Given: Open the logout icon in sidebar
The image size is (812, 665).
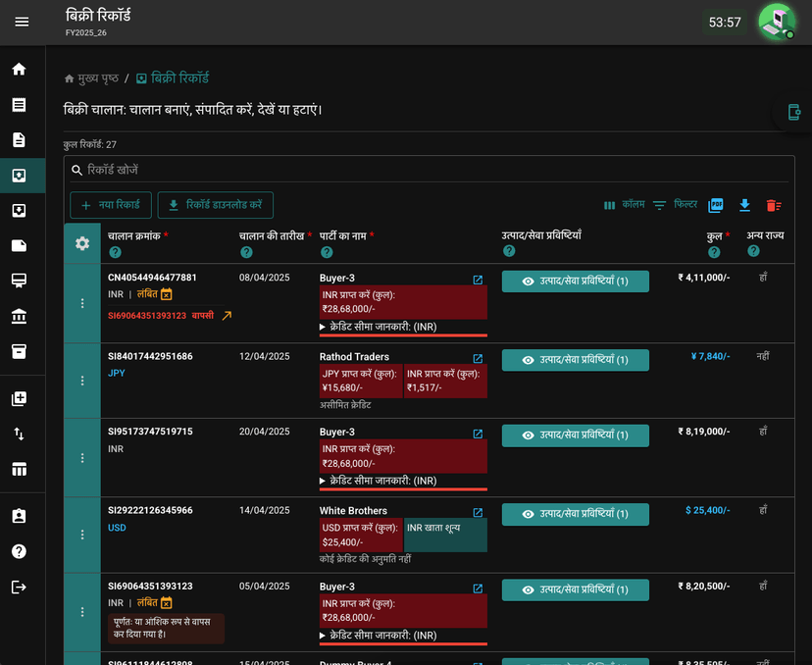Looking at the screenshot, I should click(20, 587).
